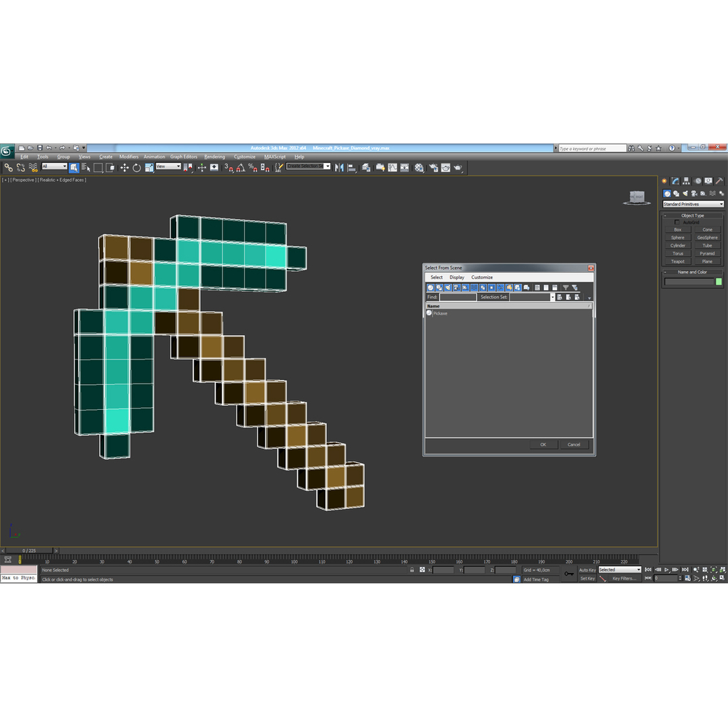Toggle Window/Crossing selection mode
728x728 pixels.
point(110,168)
